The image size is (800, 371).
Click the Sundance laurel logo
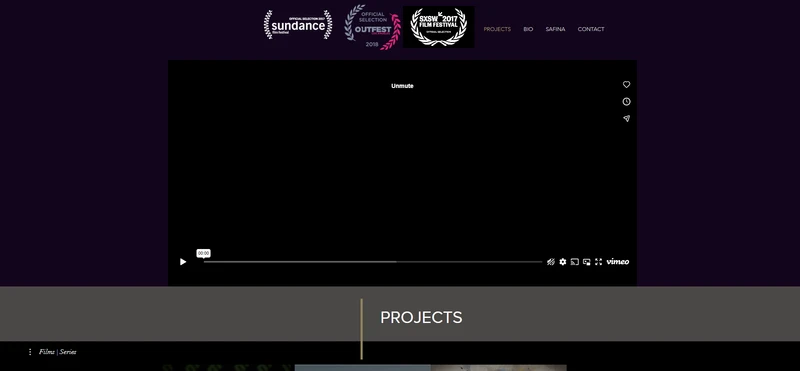[298, 25]
